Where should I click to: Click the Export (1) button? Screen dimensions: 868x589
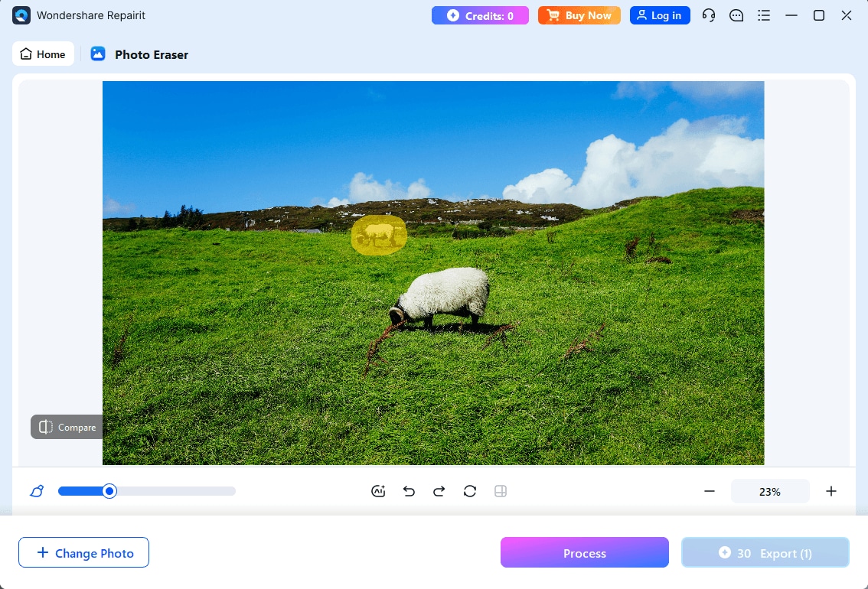point(765,552)
